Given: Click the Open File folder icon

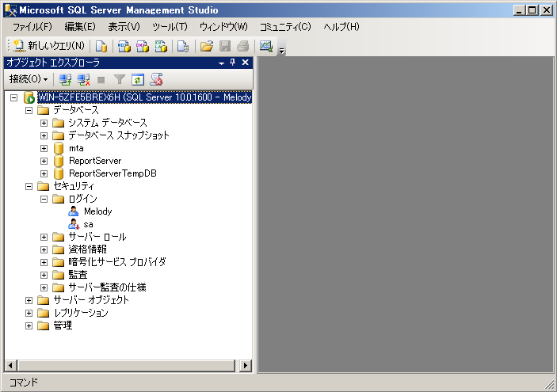Looking at the screenshot, I should tap(206, 46).
